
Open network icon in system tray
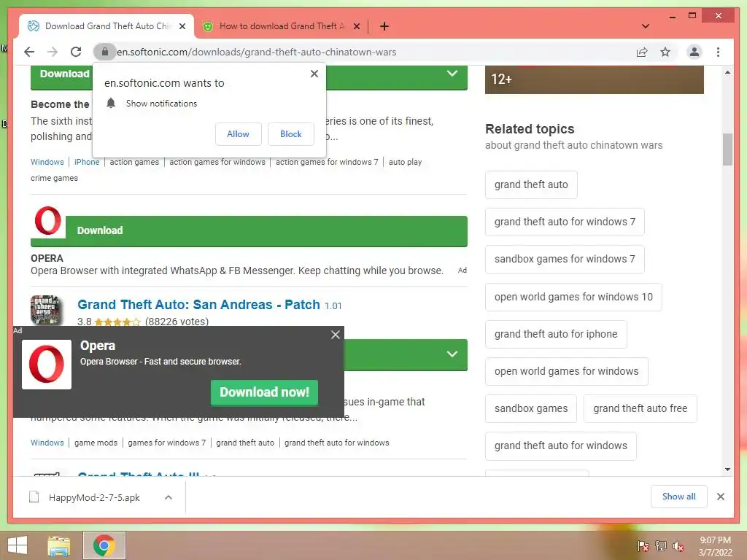click(x=661, y=545)
